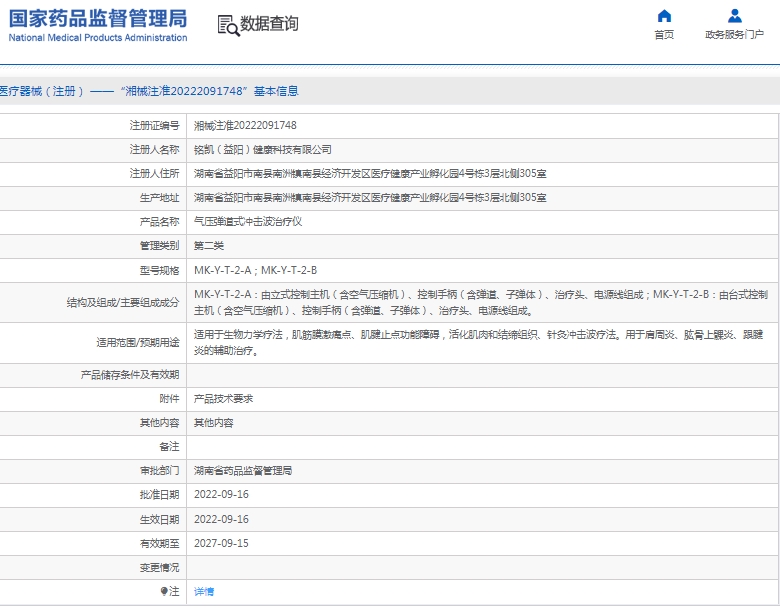Click the 产品名称 field label

click(x=159, y=221)
